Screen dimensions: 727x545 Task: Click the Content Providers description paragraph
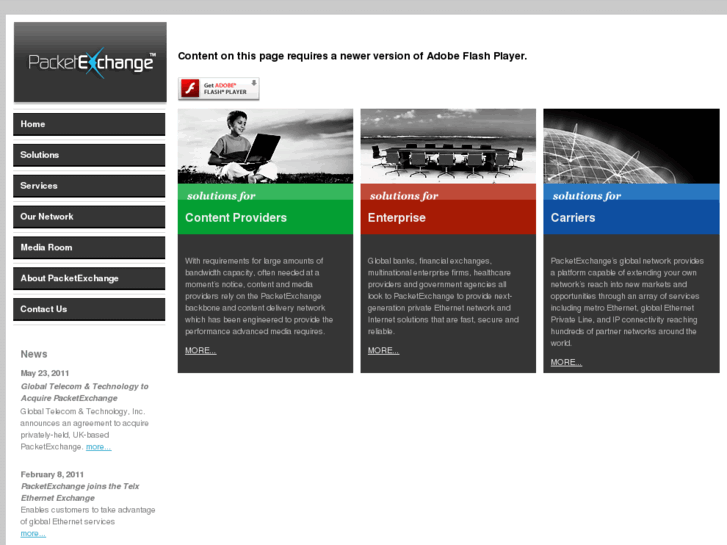(259, 296)
